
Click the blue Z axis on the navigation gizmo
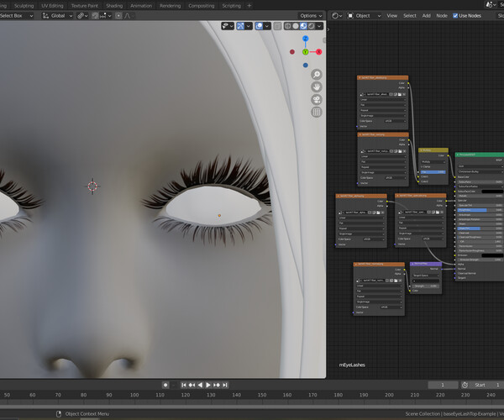pyautogui.click(x=306, y=39)
